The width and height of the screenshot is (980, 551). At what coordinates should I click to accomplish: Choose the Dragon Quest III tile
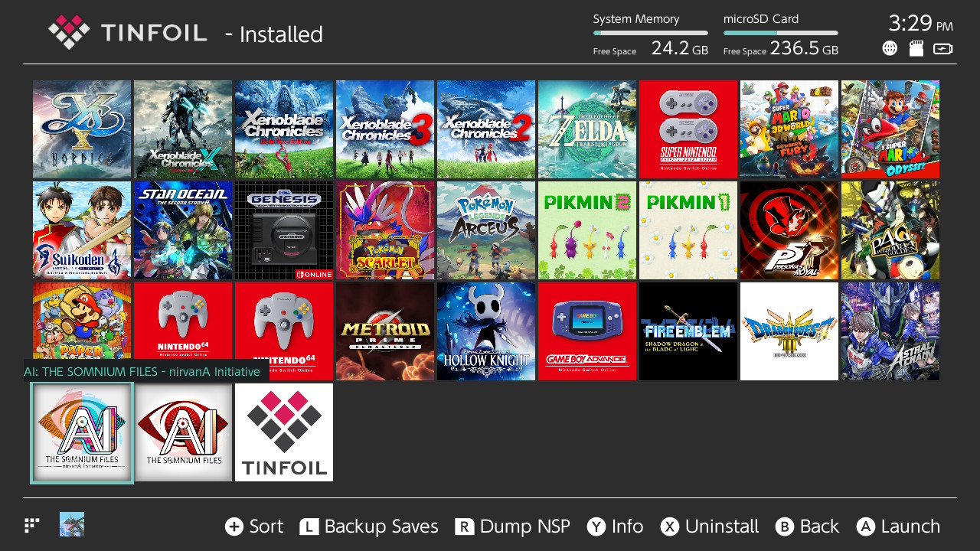[x=789, y=331]
